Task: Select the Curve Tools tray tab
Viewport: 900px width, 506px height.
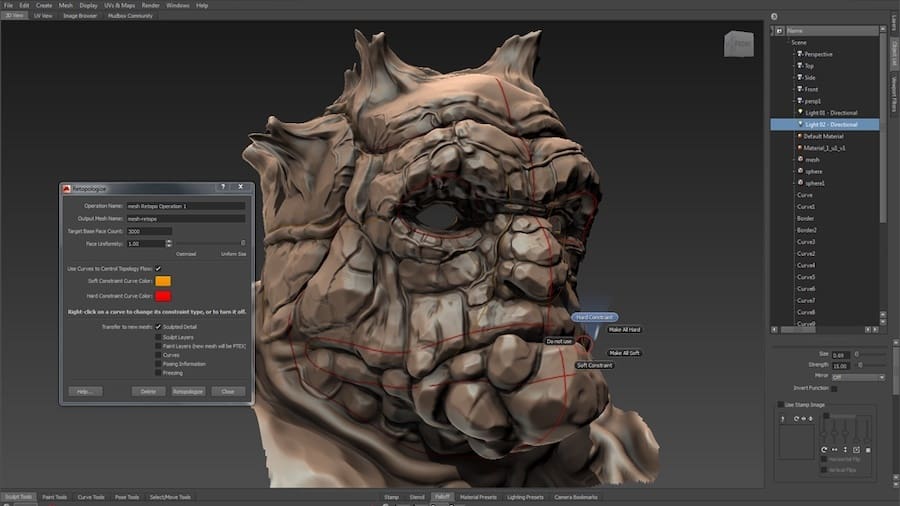Action: (x=91, y=497)
